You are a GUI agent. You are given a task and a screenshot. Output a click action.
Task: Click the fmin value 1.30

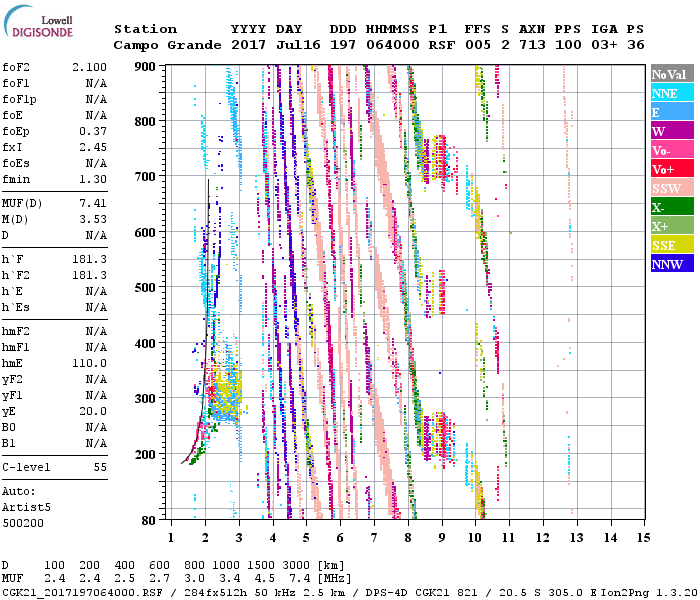click(93, 179)
